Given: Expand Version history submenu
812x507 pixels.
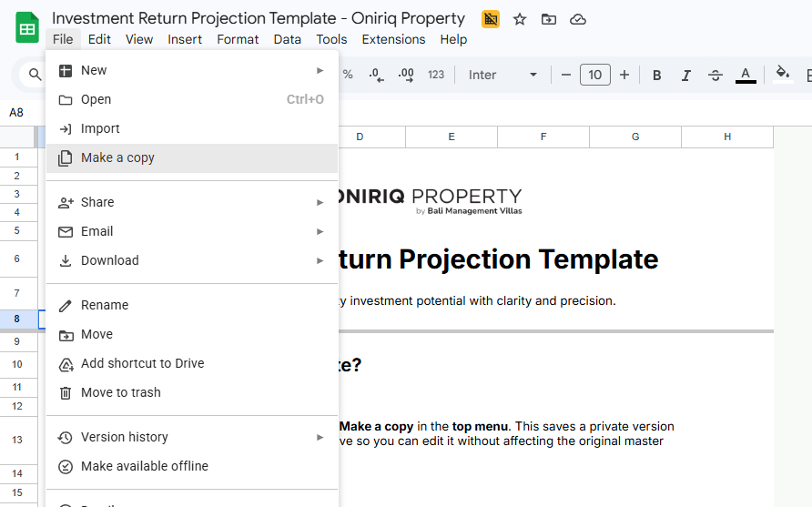Looking at the screenshot, I should (192, 437).
